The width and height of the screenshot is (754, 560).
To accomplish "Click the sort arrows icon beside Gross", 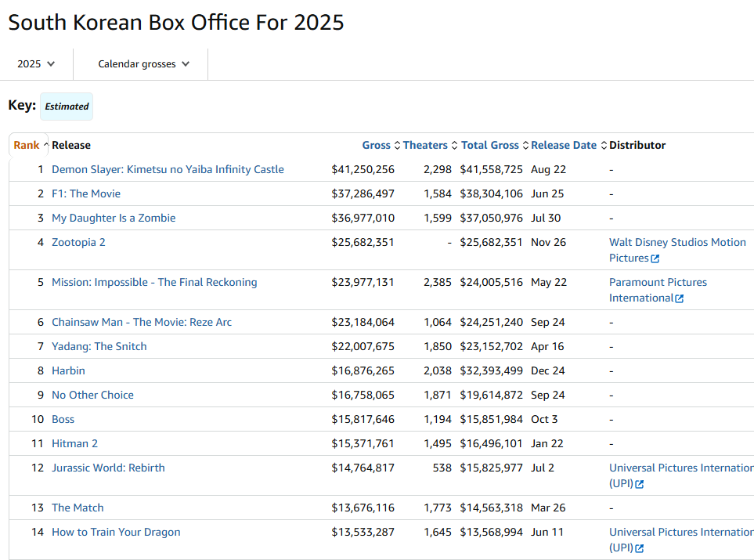I will pos(397,146).
